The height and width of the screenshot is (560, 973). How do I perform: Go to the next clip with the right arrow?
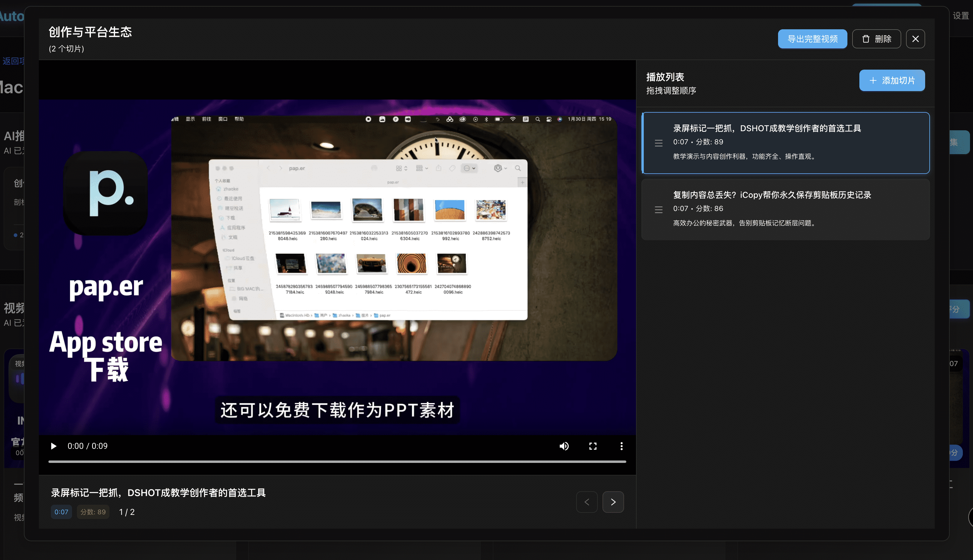coord(613,502)
